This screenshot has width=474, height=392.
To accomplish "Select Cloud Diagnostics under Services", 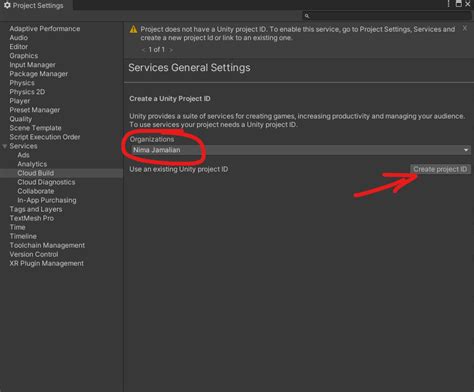I will [46, 182].
